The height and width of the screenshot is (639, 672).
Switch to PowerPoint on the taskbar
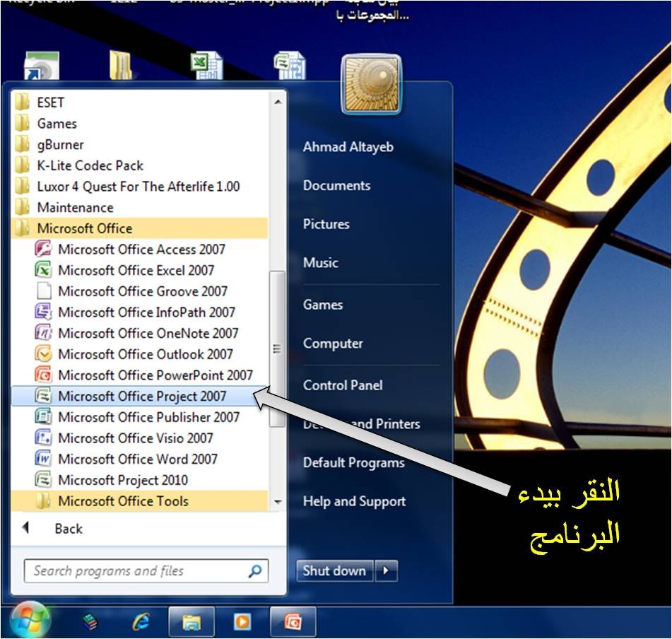tap(293, 621)
